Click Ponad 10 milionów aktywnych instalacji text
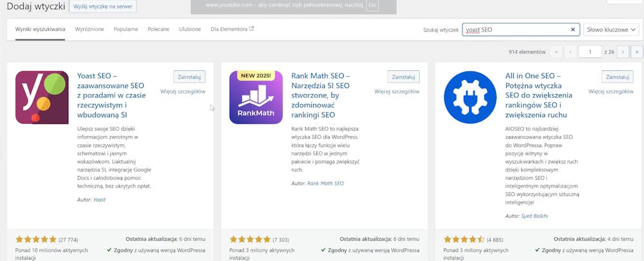The height and width of the screenshot is (261, 644). (52, 254)
